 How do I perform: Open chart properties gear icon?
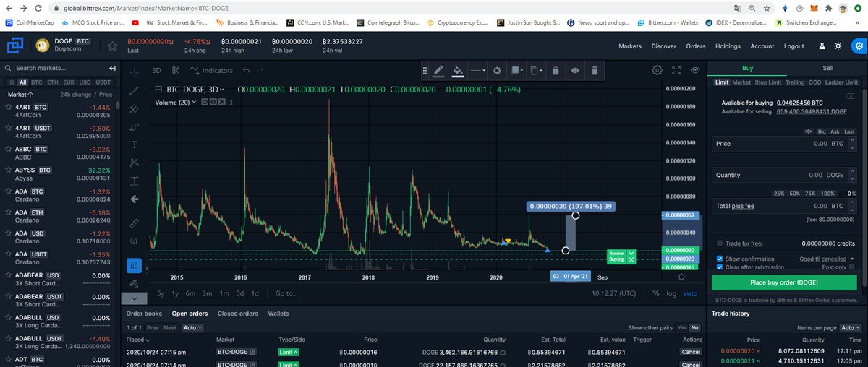657,70
